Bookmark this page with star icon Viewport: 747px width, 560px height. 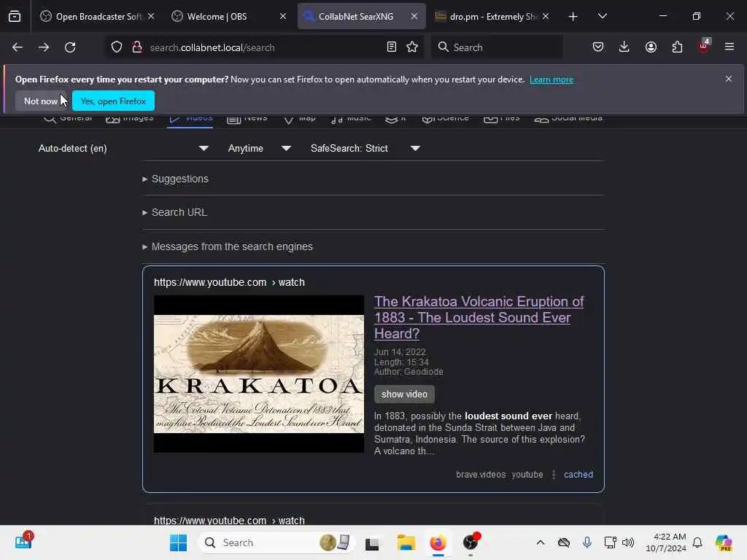tap(413, 47)
